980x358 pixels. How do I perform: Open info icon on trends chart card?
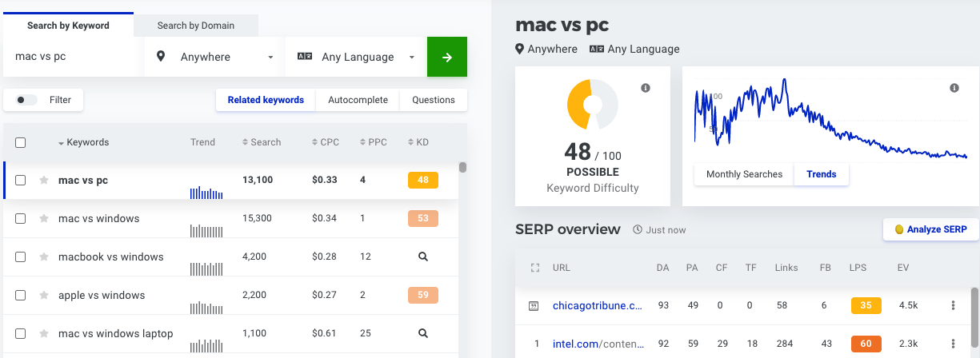pos(954,88)
